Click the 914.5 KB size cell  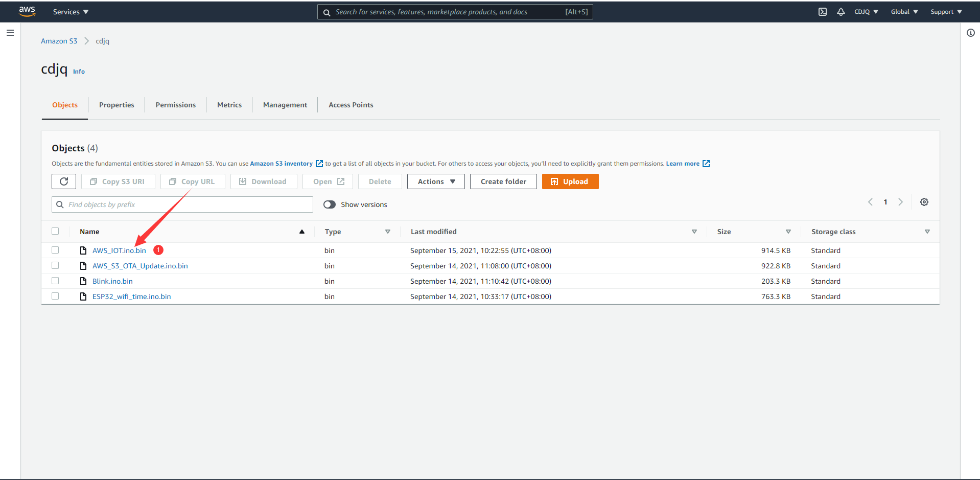coord(776,250)
